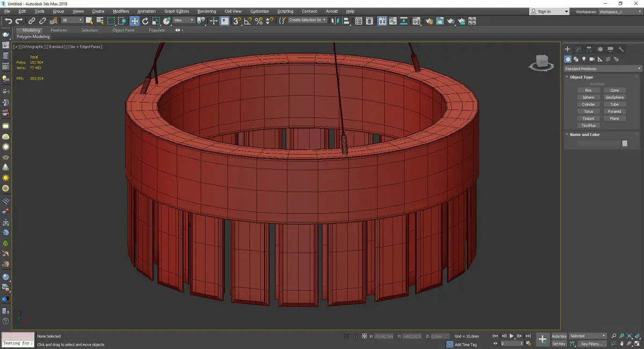Pick Rectangular Selection Region tool
Screen dimensions: 644x349
click(111, 21)
